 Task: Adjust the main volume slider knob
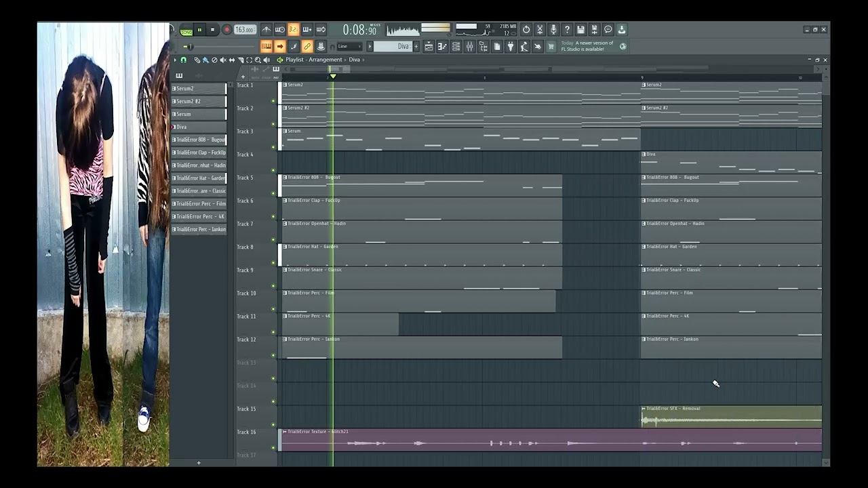click(190, 47)
